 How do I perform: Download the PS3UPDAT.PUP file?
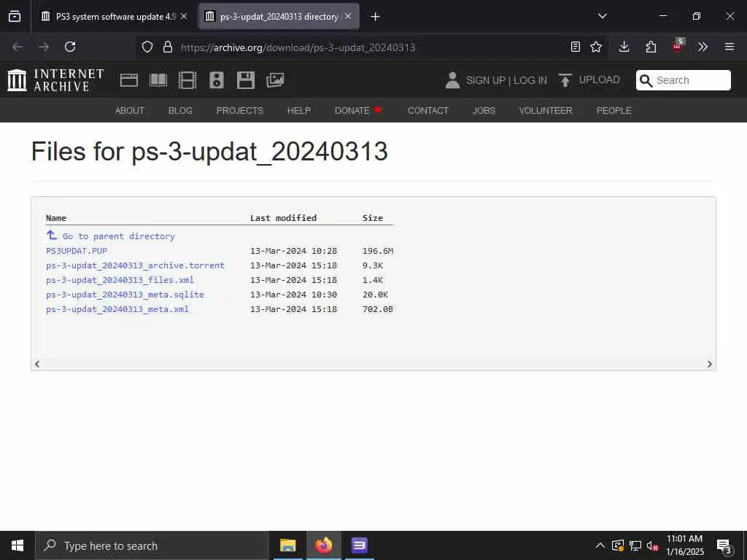pyautogui.click(x=77, y=251)
